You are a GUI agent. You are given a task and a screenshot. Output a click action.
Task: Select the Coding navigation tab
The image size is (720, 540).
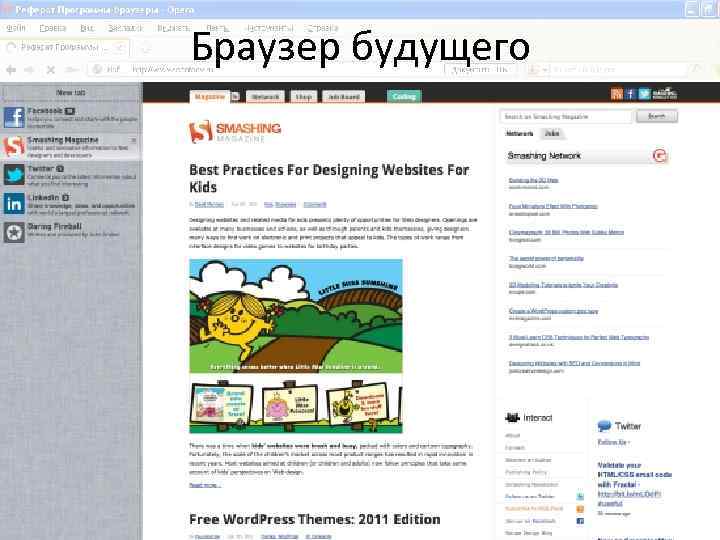pos(404,96)
